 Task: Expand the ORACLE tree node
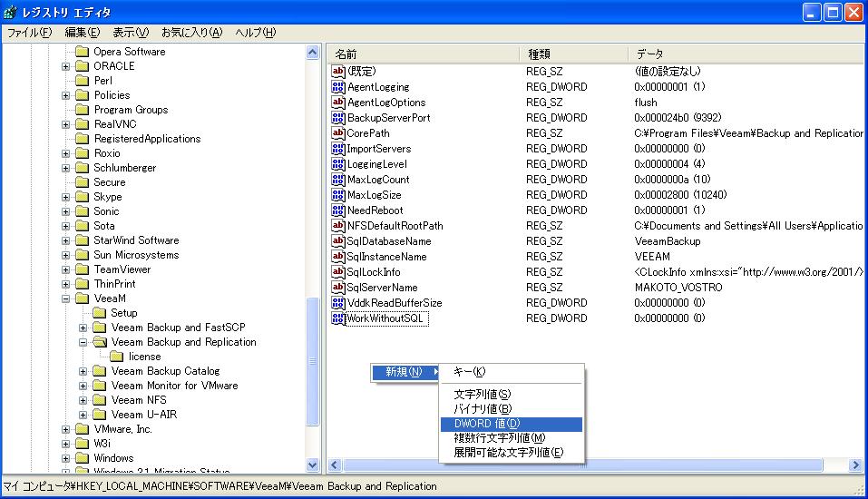click(x=66, y=66)
